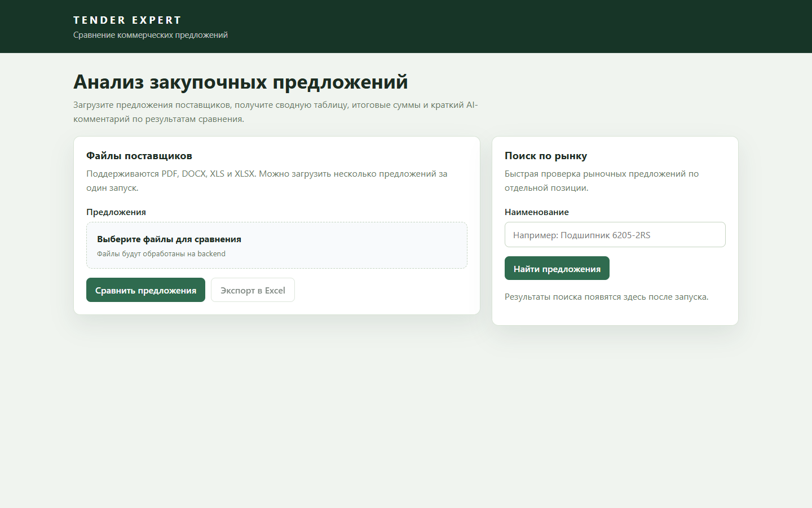Click the text "Результаты поиска появятся здесь после запуска."
This screenshot has height=508, width=812.
point(607,297)
